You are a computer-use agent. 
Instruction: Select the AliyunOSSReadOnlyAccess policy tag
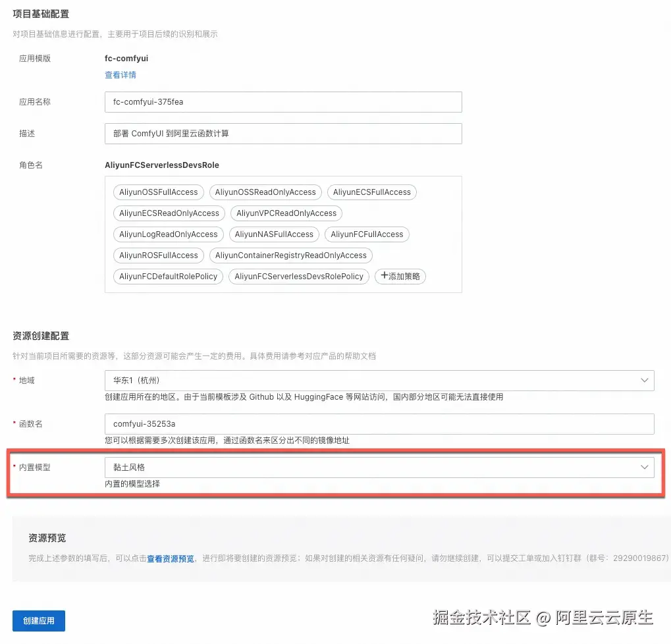click(x=265, y=192)
